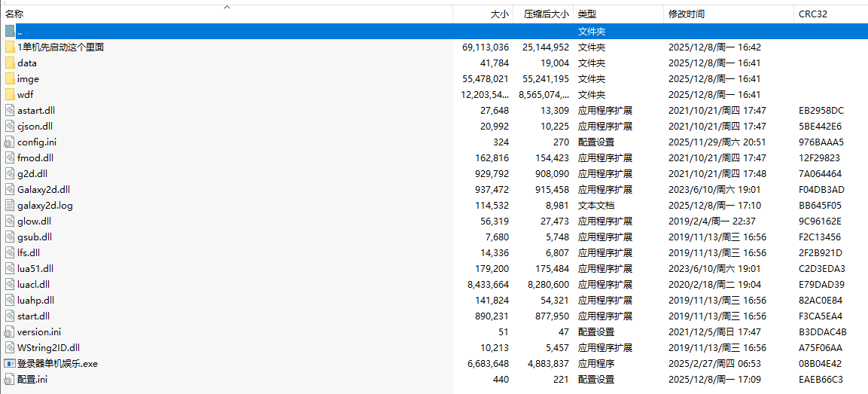Click the lua51.dll file icon
The image size is (868, 394).
tap(10, 269)
